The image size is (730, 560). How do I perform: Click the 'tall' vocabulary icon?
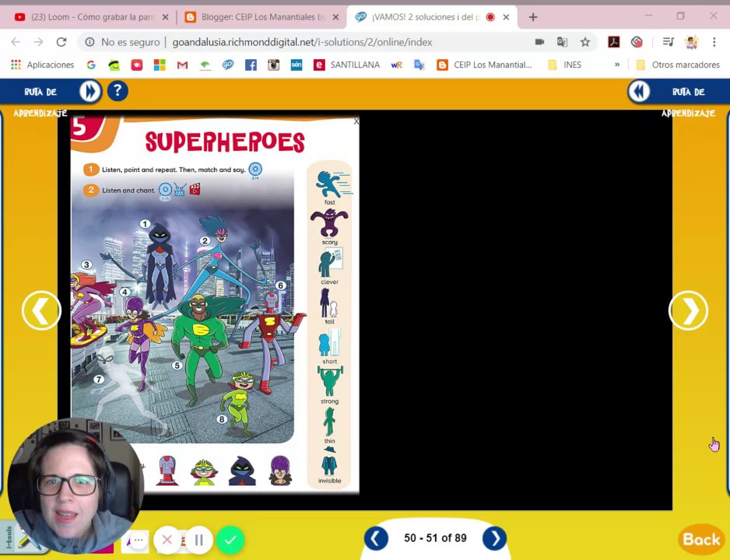[x=328, y=303]
